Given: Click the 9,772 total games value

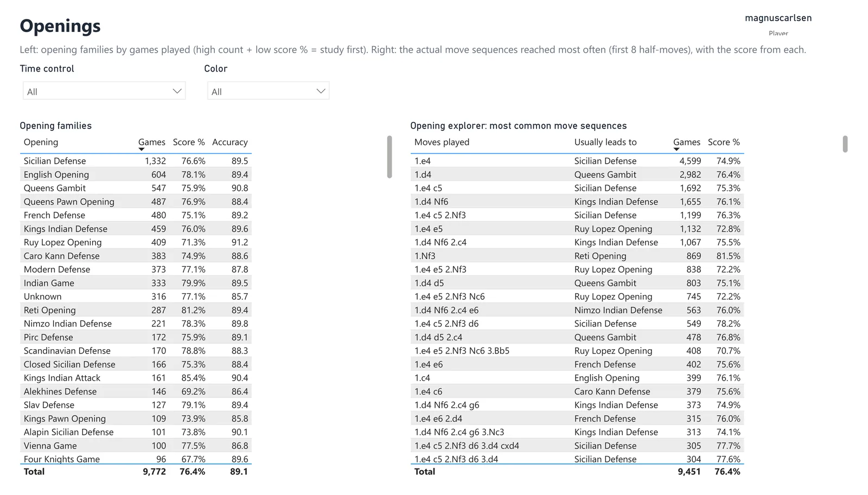Looking at the screenshot, I should tap(155, 472).
